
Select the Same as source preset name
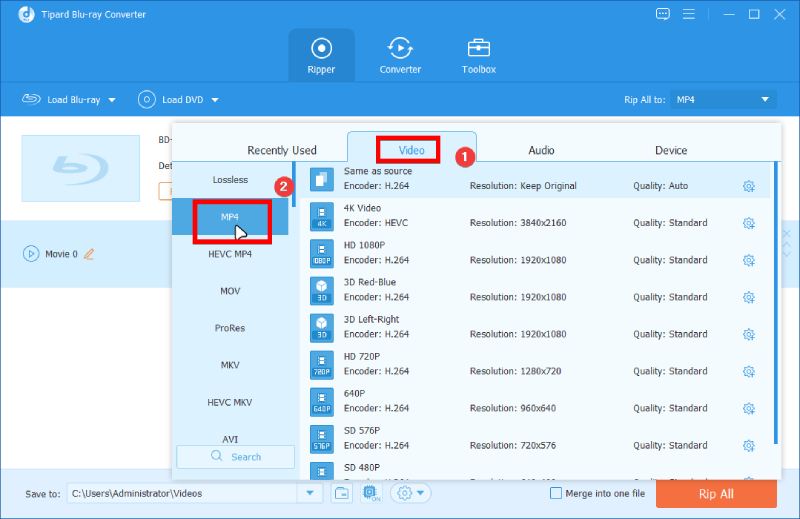378,171
